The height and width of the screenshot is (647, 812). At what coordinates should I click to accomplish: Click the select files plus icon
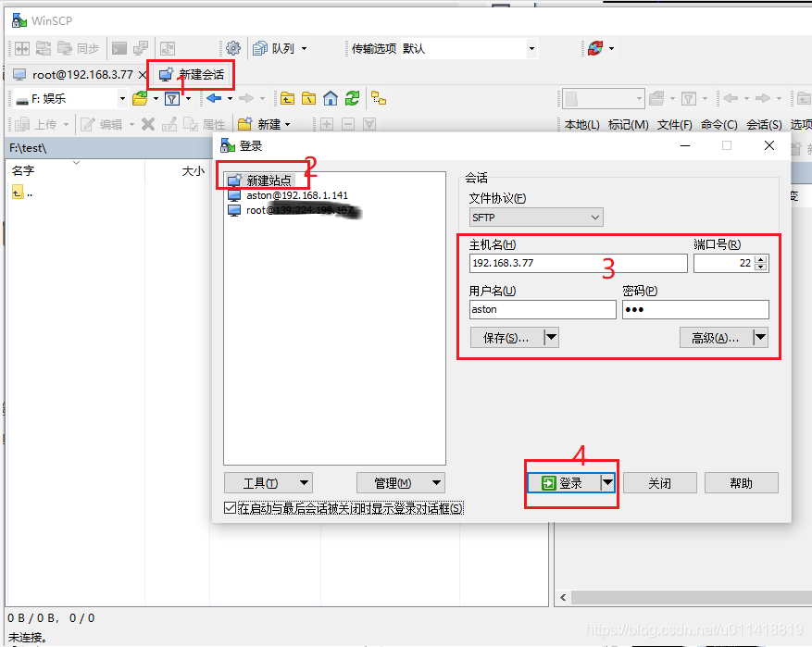(327, 124)
